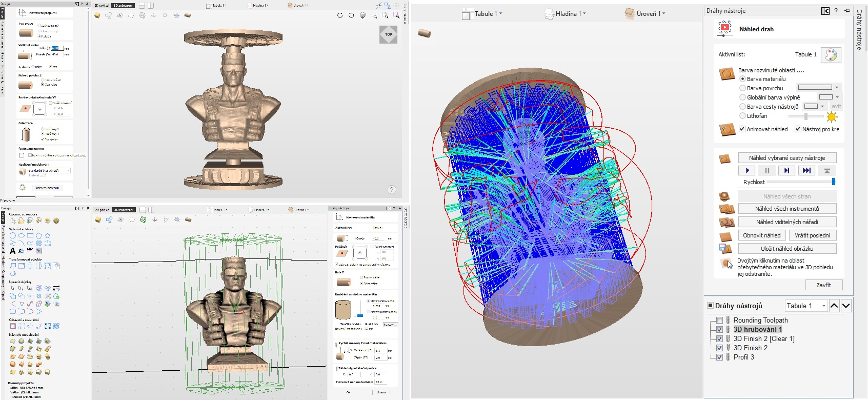868x400 pixels.
Task: Select the arrow selection tool under Upravit objekty
Action: pos(13,288)
